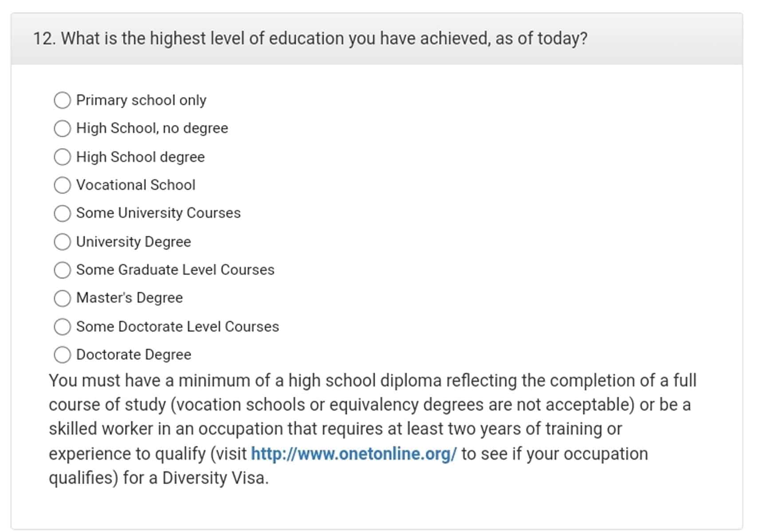Click the "Master's Degree" label text
The width and height of the screenshot is (773, 532).
129,298
